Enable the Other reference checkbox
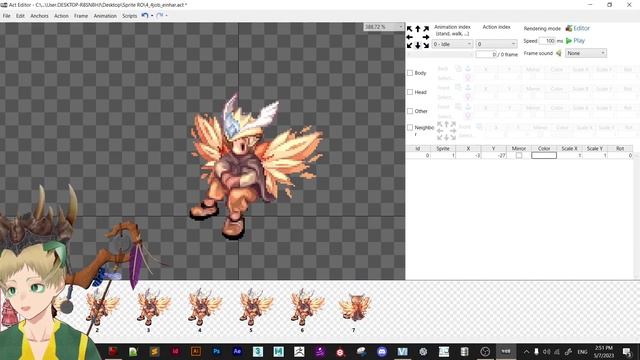 pos(410,111)
